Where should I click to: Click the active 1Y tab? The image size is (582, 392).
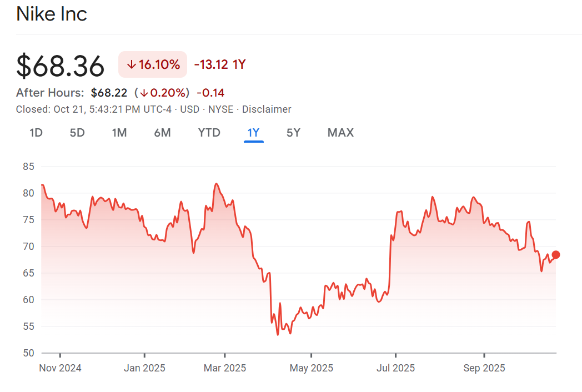point(254,133)
